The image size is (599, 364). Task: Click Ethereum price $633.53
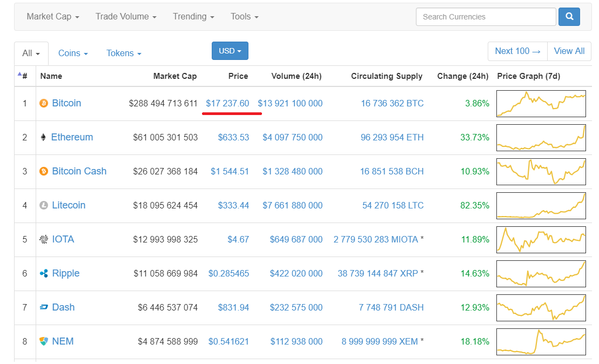[x=233, y=138]
